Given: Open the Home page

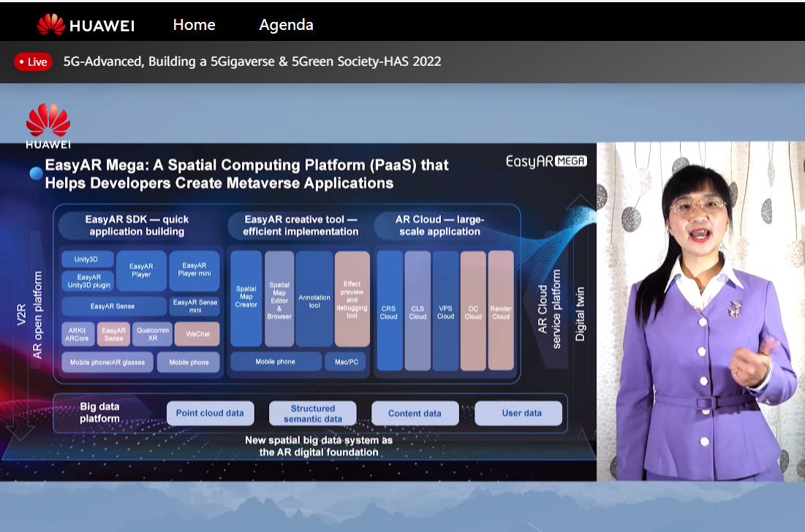Looking at the screenshot, I should pyautogui.click(x=194, y=25).
